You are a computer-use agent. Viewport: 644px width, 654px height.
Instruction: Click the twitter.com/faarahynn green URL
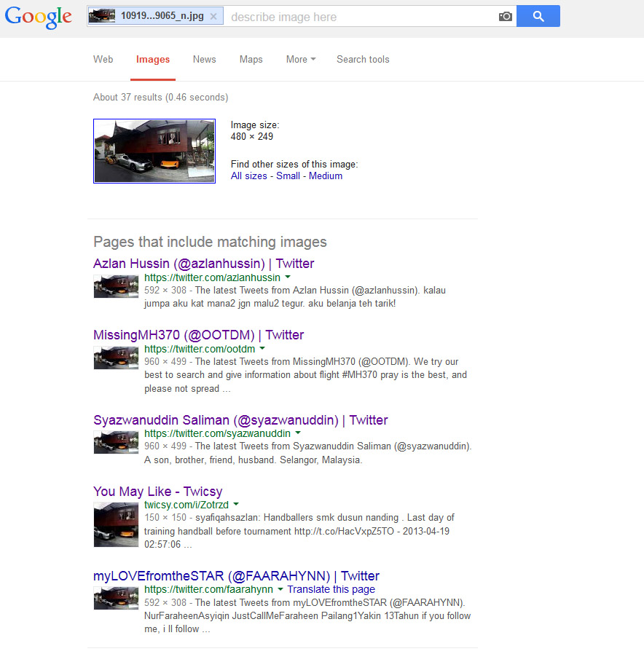click(x=208, y=590)
